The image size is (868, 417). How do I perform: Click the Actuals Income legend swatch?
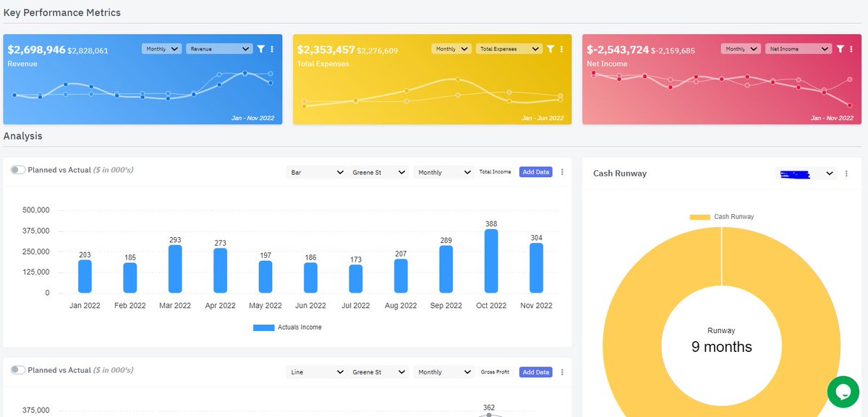(x=263, y=327)
